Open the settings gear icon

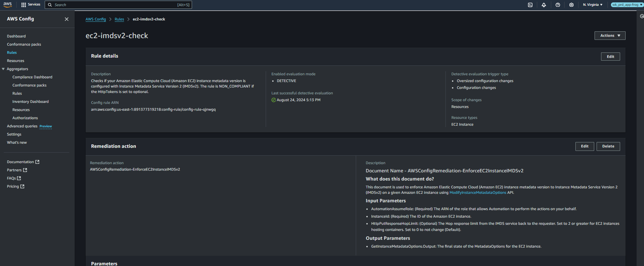coord(571,5)
